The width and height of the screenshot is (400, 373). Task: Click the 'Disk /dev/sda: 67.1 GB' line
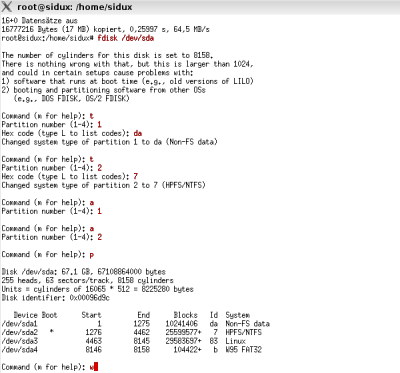84,272
